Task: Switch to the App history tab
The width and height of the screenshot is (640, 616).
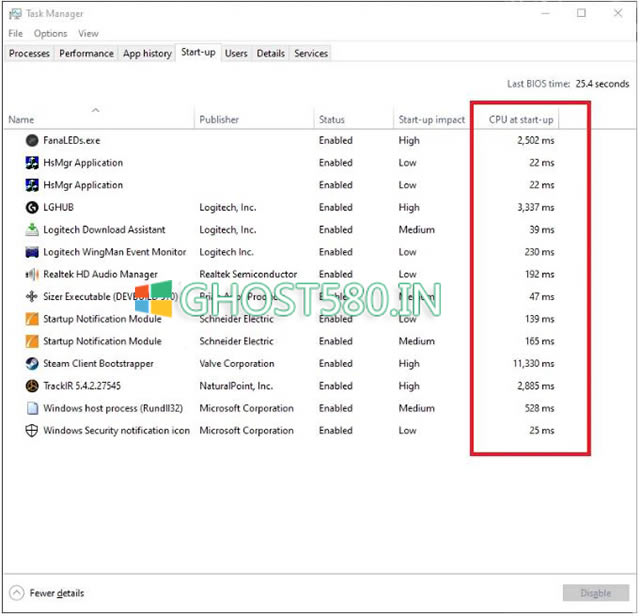Action: click(147, 53)
